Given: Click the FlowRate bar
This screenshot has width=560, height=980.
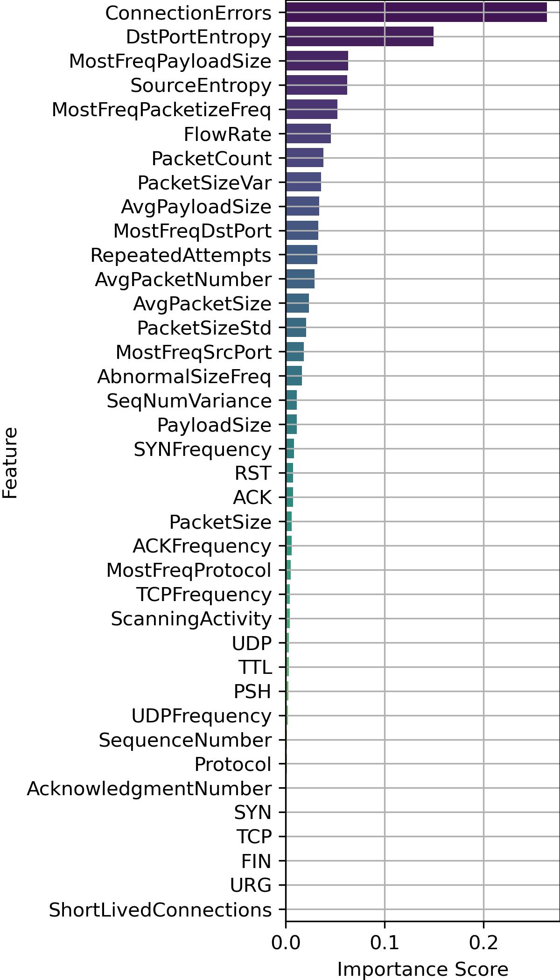Looking at the screenshot, I should (308, 134).
